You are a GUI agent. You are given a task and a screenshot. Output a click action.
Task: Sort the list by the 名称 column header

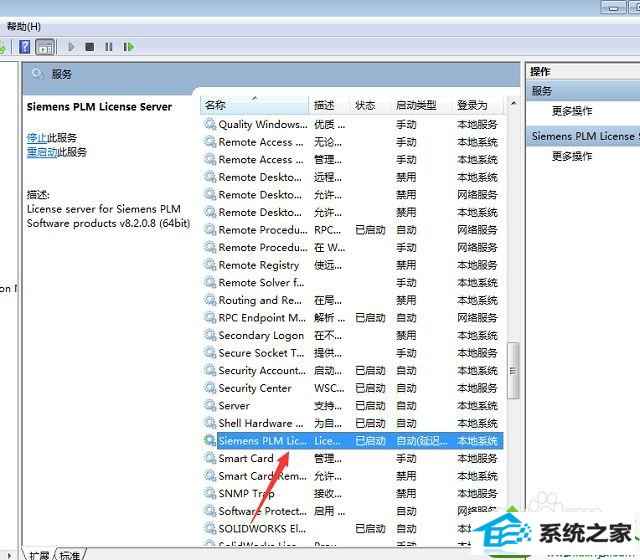point(254,105)
